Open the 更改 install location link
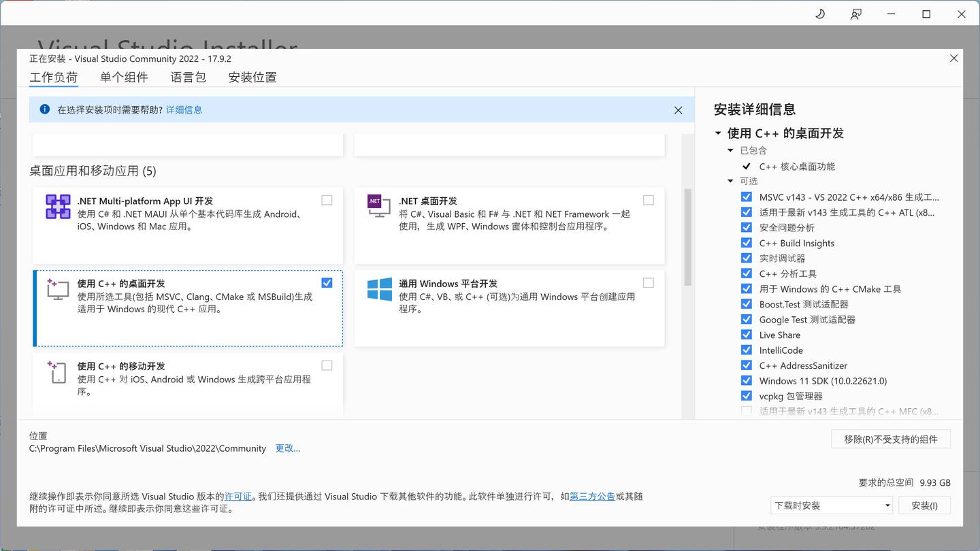Viewport: 980px width, 551px height. (287, 448)
